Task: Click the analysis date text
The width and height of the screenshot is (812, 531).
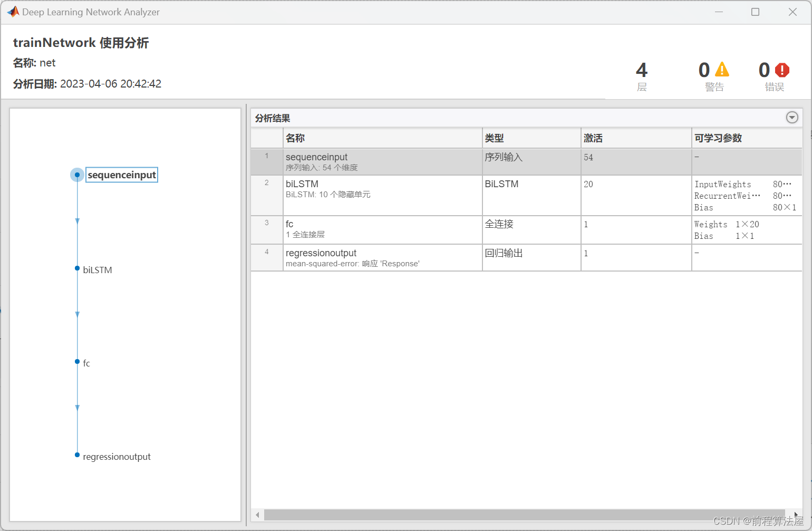Action: click(88, 84)
